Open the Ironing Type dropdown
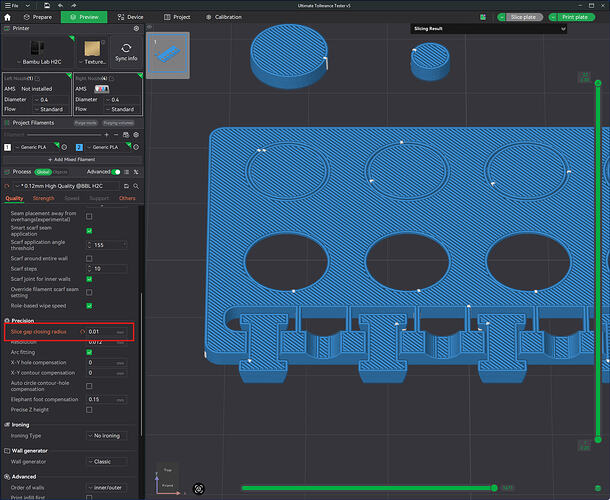The width and height of the screenshot is (610, 500). (107, 436)
